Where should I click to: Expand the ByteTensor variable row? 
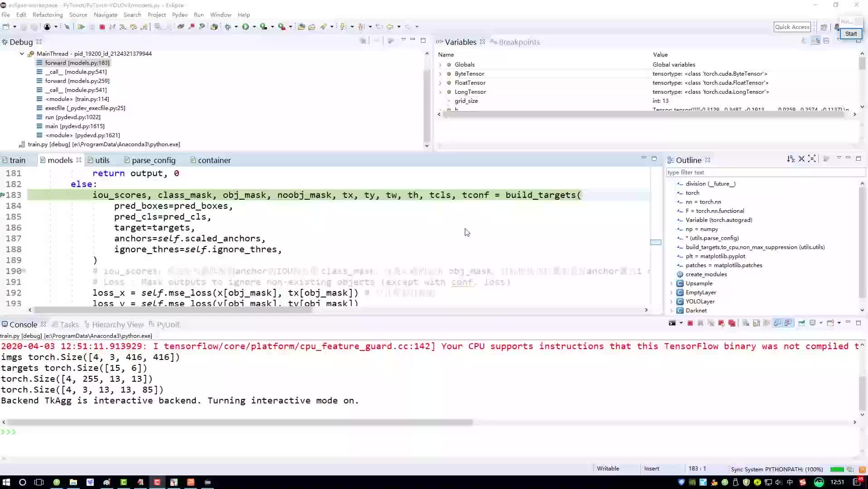pyautogui.click(x=440, y=74)
